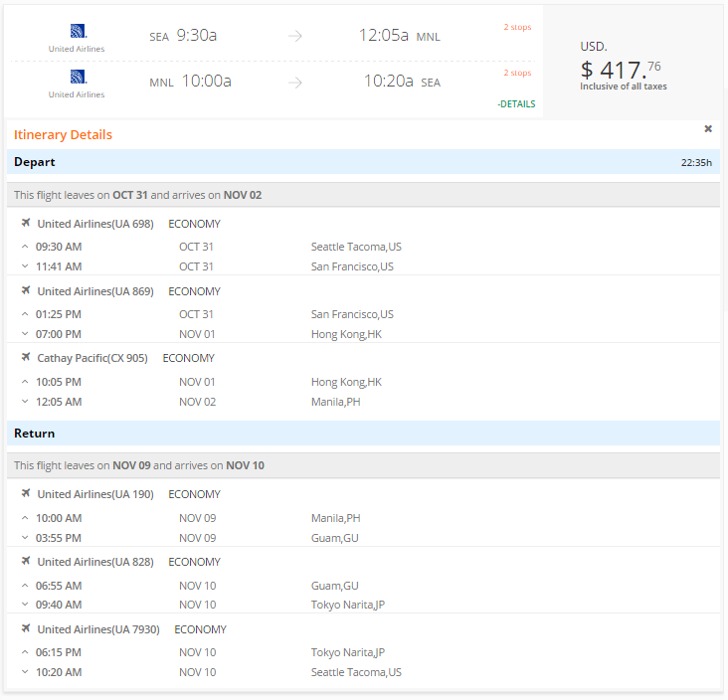728x700 pixels.
Task: Click Cathay Pacific(CX 905) flight name
Action: point(92,358)
